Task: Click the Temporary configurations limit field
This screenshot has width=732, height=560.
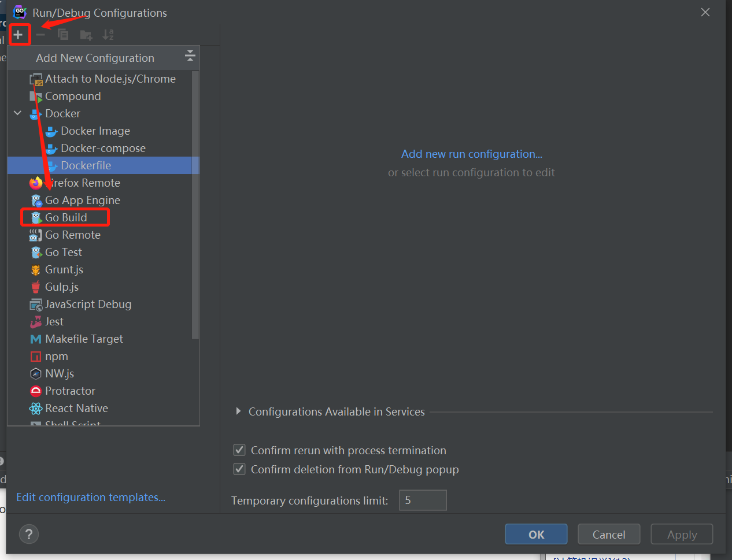Action: click(x=423, y=500)
